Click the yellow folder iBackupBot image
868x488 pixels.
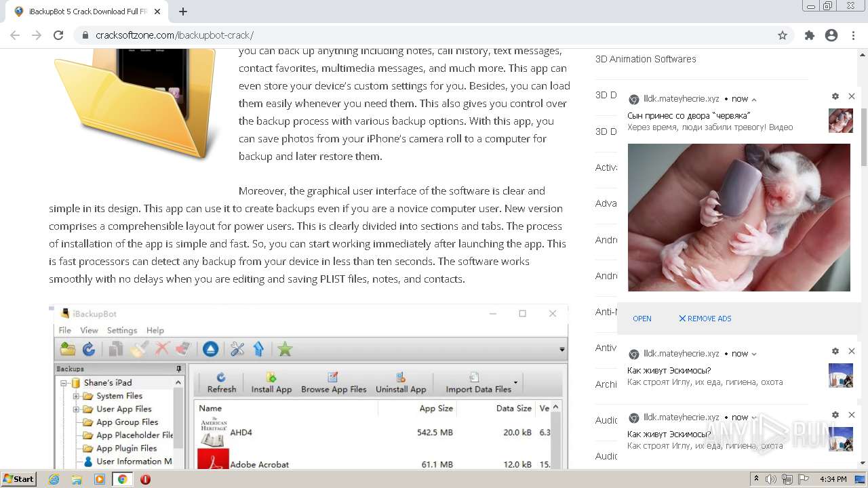pyautogui.click(x=136, y=103)
